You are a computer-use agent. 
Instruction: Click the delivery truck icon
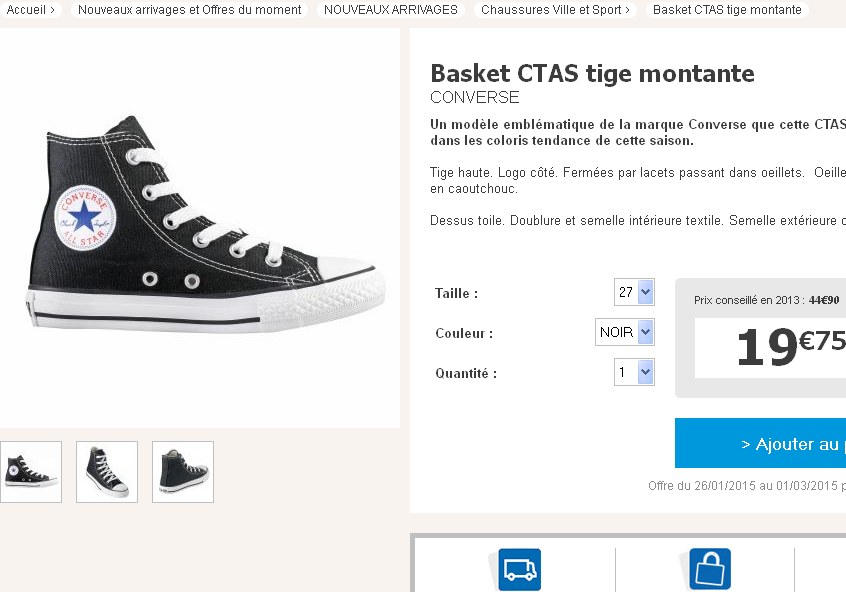pos(519,569)
